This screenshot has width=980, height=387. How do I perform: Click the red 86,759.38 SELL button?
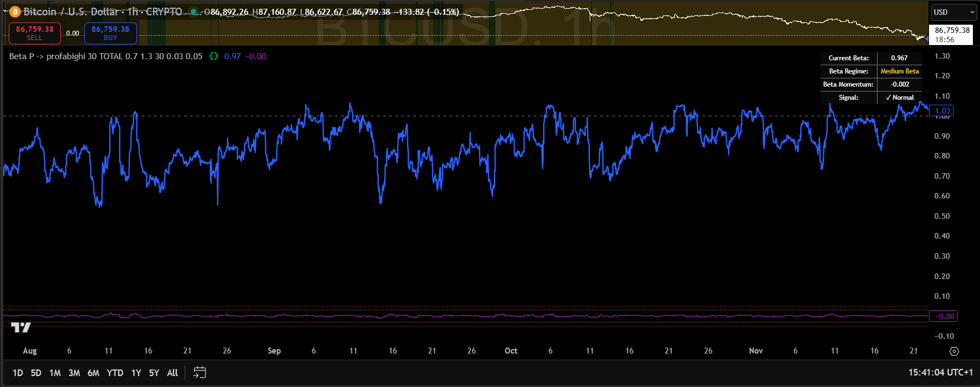point(35,33)
